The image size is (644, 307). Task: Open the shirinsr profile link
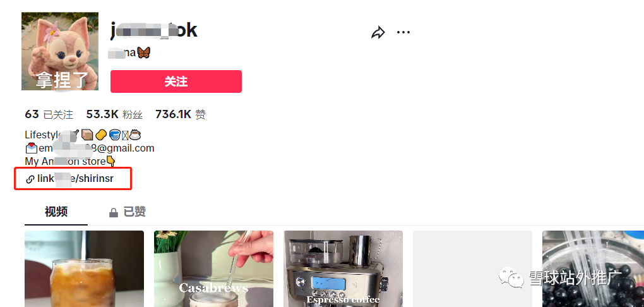point(75,179)
